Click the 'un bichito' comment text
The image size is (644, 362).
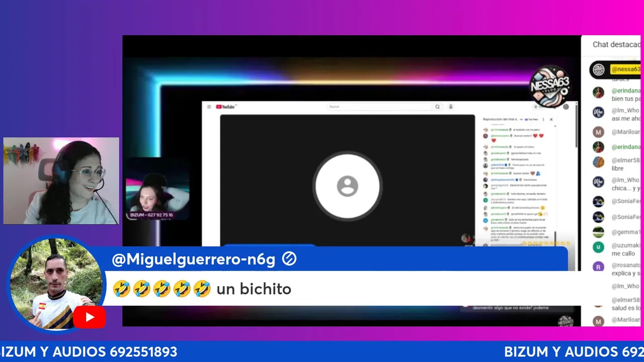[254, 289]
